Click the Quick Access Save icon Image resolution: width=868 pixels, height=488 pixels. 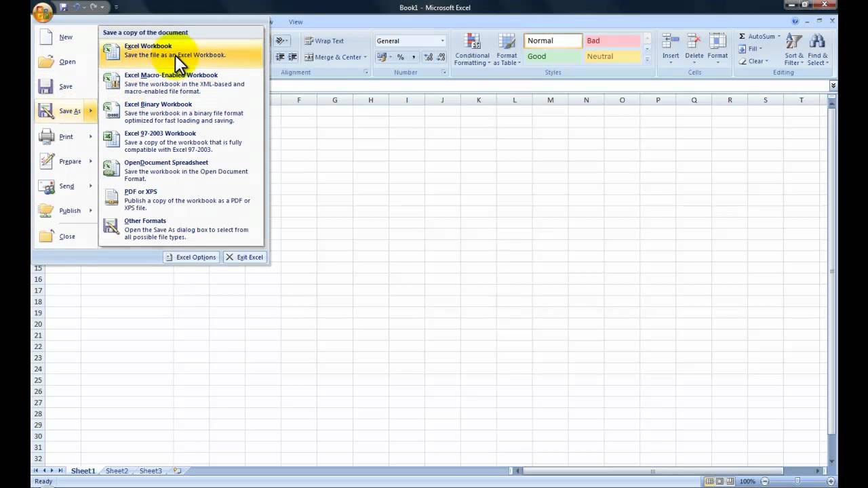click(x=64, y=7)
